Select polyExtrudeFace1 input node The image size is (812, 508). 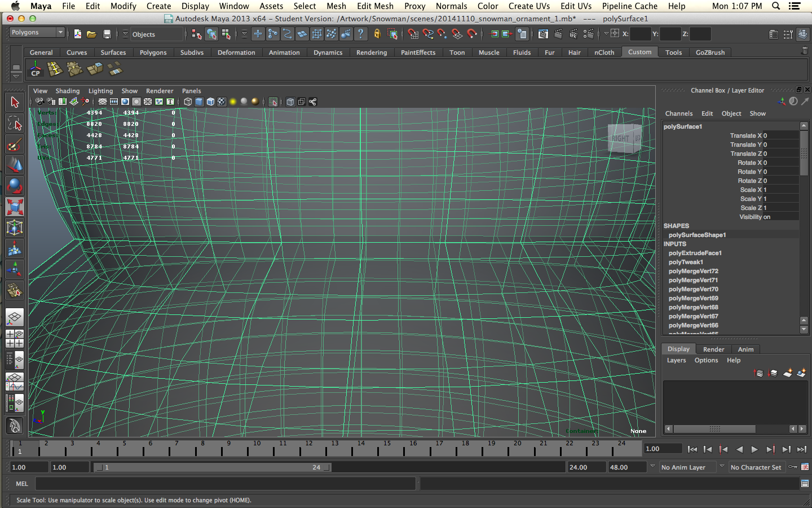(695, 253)
